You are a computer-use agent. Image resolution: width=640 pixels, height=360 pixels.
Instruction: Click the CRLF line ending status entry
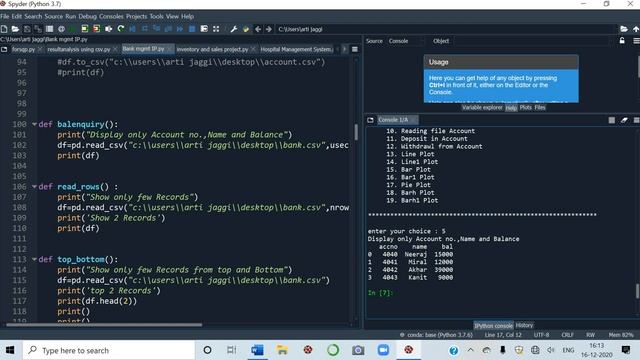[567, 335]
